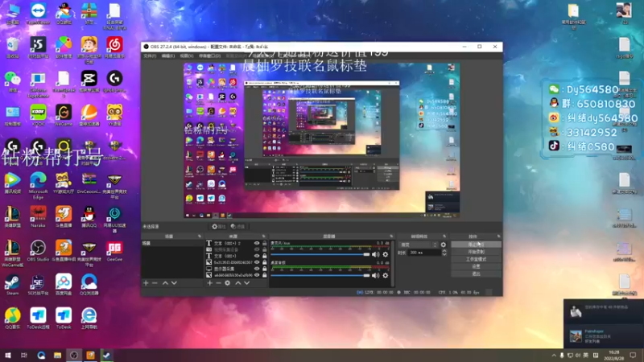Image resolution: width=644 pixels, height=362 pixels.
Task: Open the GeeGee desktop shortcut
Action: [114, 250]
